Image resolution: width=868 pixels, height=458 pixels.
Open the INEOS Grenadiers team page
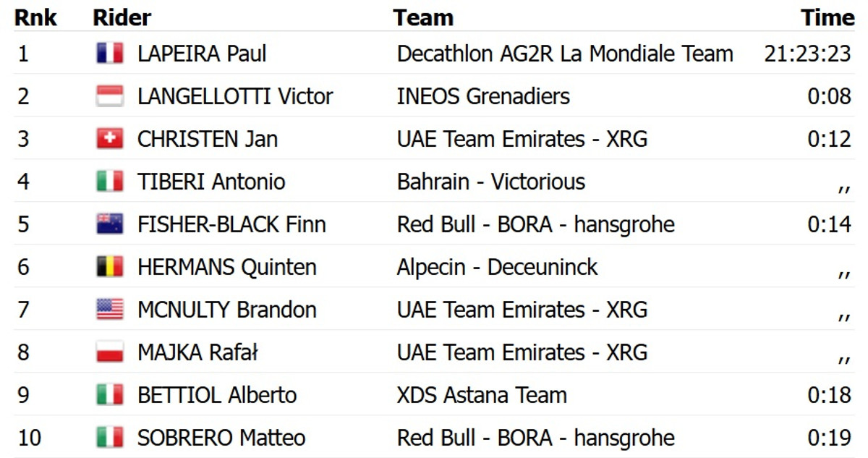pyautogui.click(x=483, y=96)
